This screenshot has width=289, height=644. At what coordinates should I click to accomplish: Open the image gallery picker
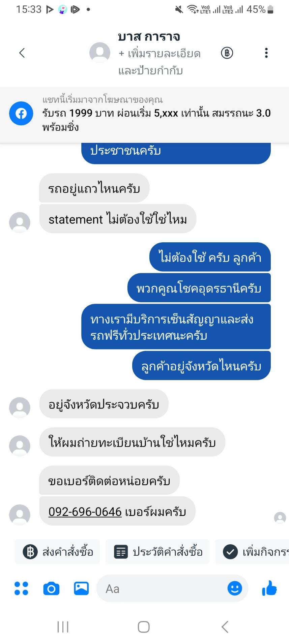tap(81, 588)
